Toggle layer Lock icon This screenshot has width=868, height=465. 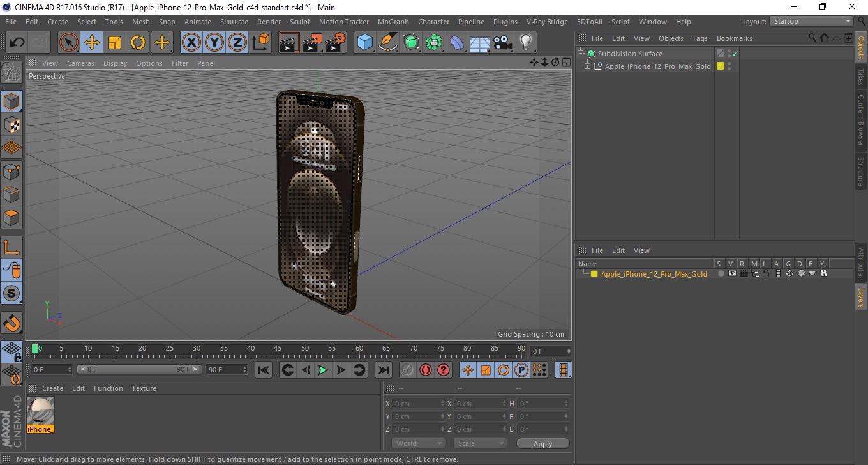(x=765, y=273)
